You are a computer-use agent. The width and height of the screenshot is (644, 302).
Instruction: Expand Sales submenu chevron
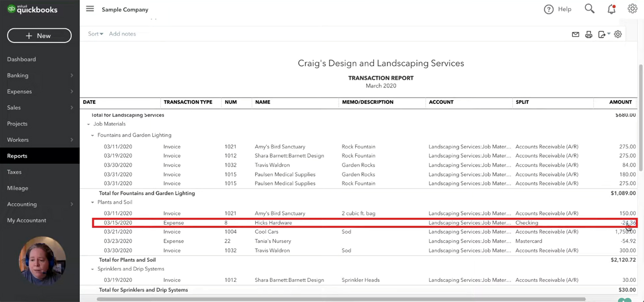[72, 108]
